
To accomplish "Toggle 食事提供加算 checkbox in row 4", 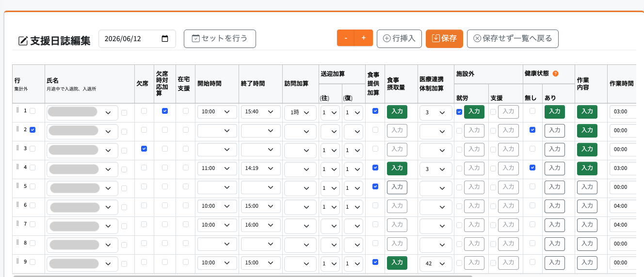I will [375, 168].
